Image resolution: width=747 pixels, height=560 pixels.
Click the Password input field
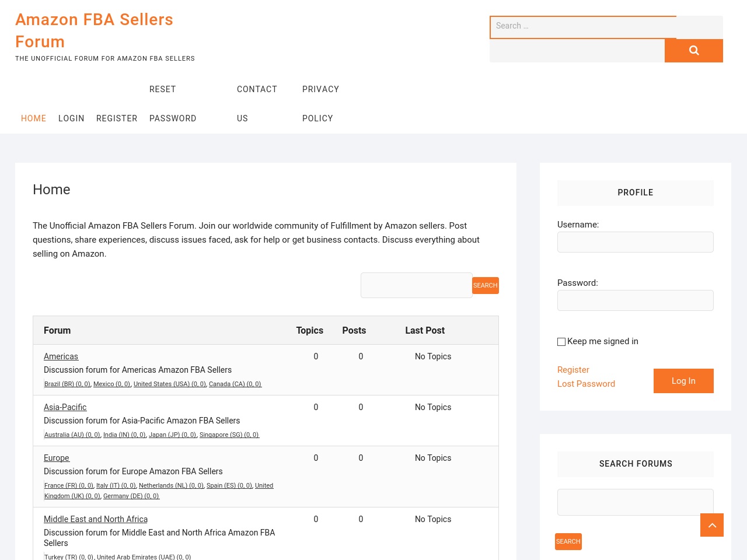click(x=636, y=300)
